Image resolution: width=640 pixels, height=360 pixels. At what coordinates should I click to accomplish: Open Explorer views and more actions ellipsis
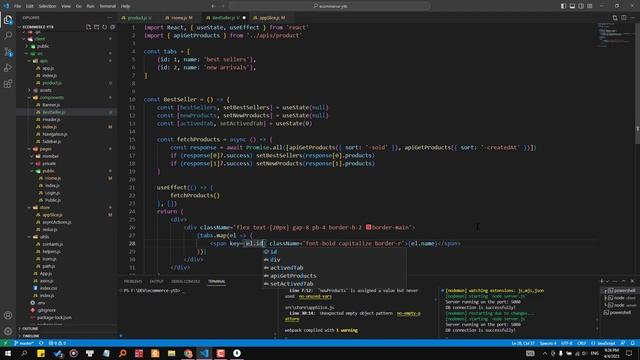pos(109,18)
